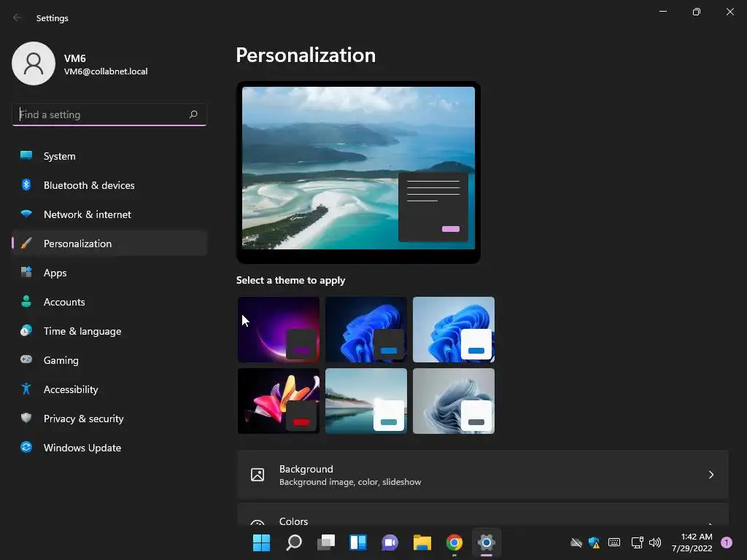The width and height of the screenshot is (747, 560).
Task: Open Privacy & security settings
Action: tap(109, 419)
